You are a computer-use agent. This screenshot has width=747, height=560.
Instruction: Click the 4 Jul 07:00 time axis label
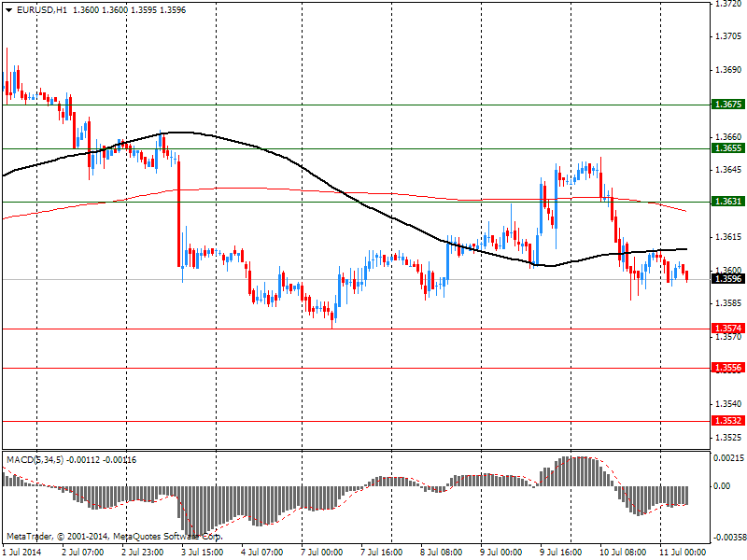(262, 552)
